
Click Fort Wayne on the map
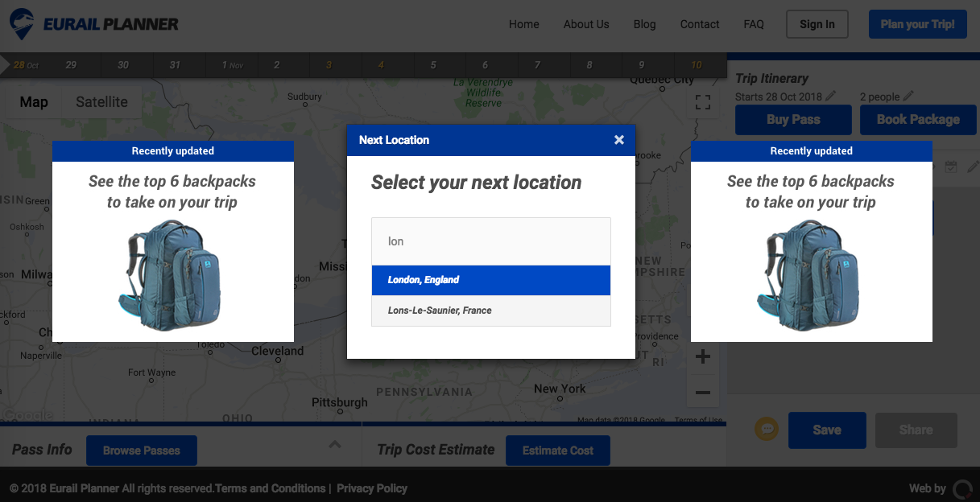tap(151, 372)
